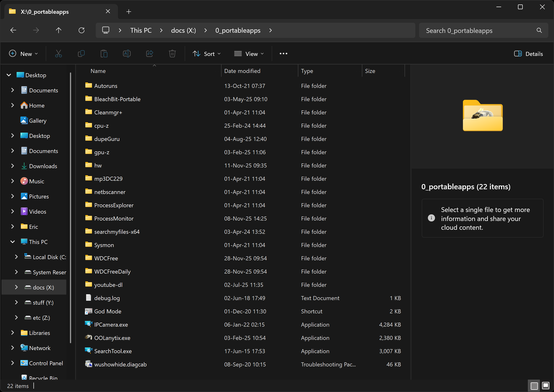Switch to details list view in status bar

point(534,386)
